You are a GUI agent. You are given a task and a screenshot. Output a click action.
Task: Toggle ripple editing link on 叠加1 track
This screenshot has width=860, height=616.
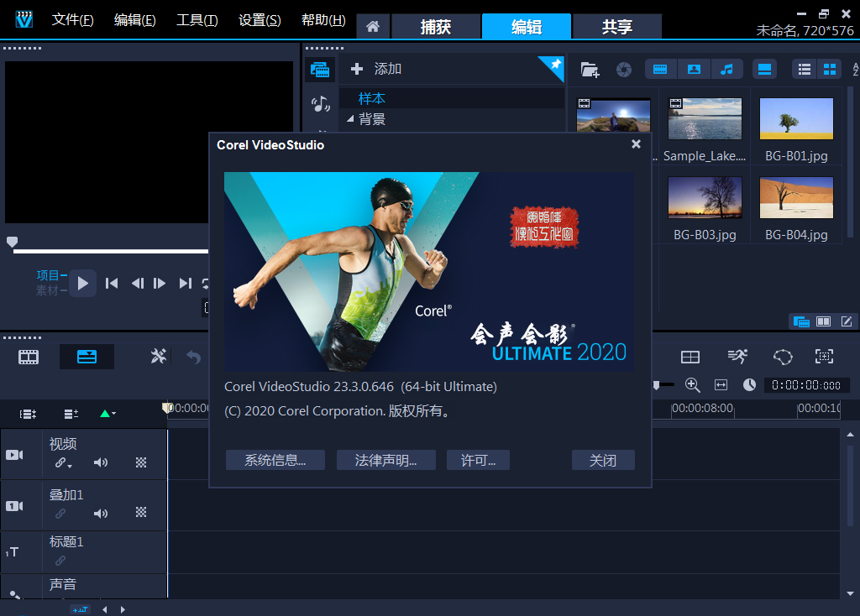pos(60,514)
